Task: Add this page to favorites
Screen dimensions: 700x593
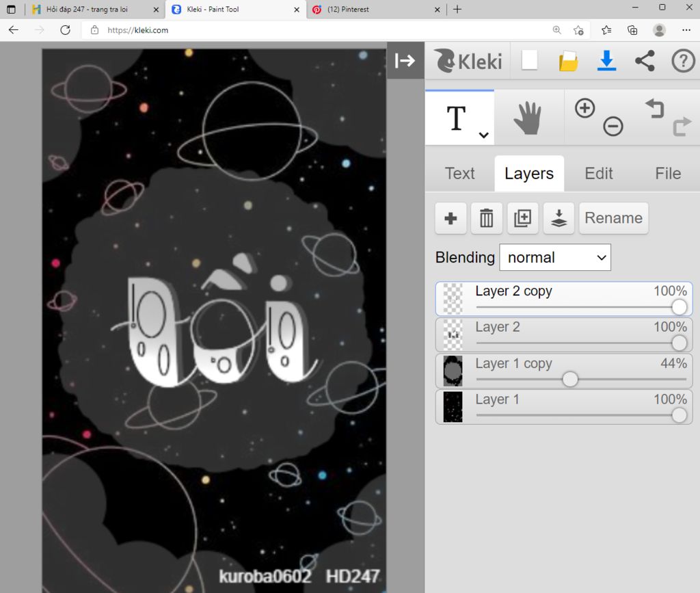Action: [x=578, y=30]
